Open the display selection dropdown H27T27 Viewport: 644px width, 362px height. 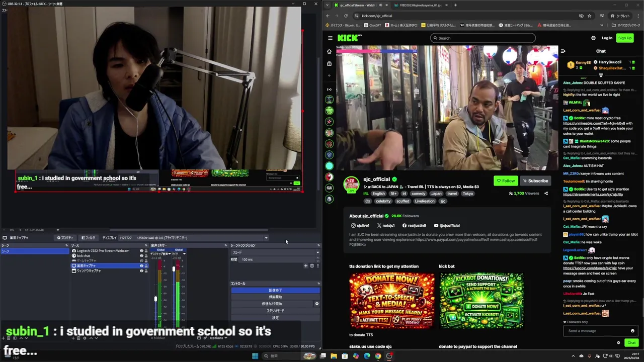tap(194, 238)
